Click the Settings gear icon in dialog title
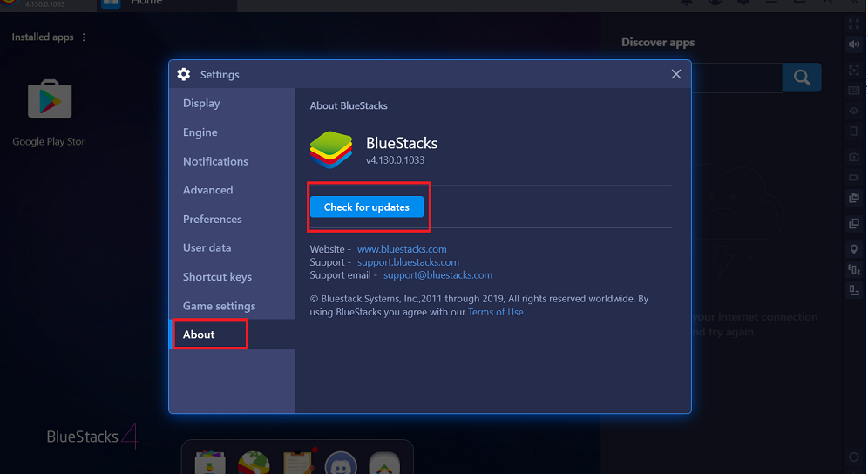This screenshot has width=868, height=474. point(184,74)
